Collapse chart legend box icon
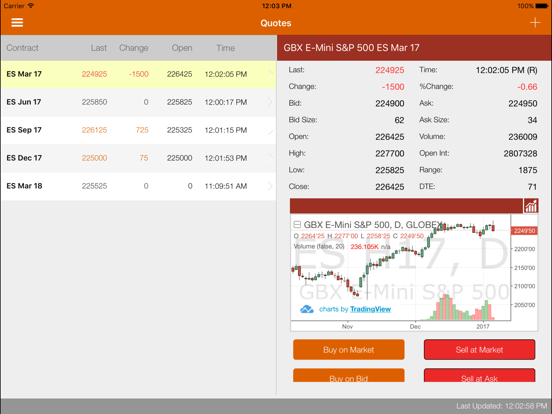Screen dimensions: 552x414 [x=297, y=224]
